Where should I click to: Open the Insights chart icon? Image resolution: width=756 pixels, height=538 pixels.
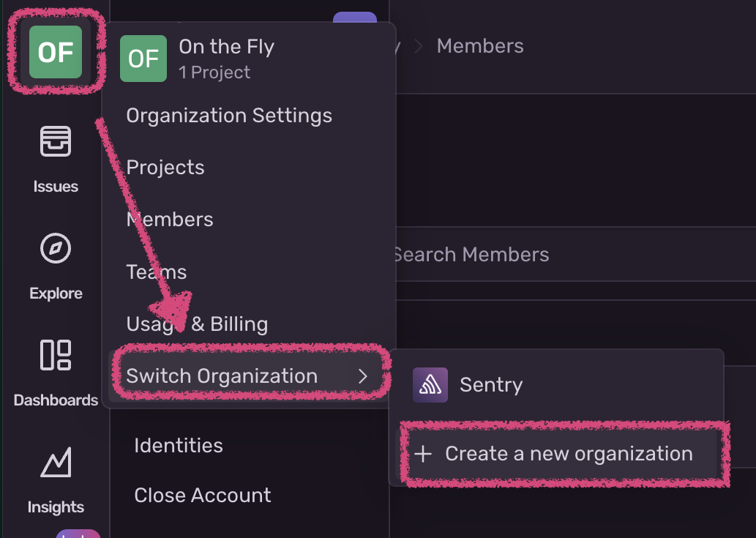(x=56, y=463)
